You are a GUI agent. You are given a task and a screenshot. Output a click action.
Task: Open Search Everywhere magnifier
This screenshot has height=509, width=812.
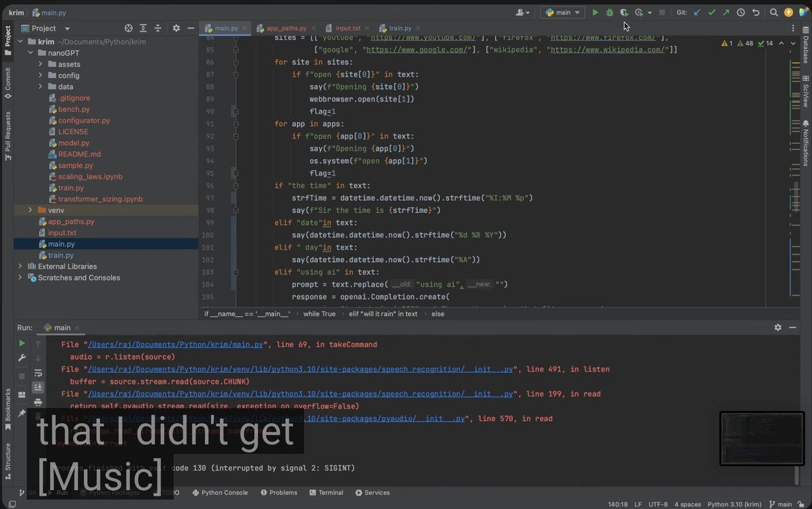point(774,12)
